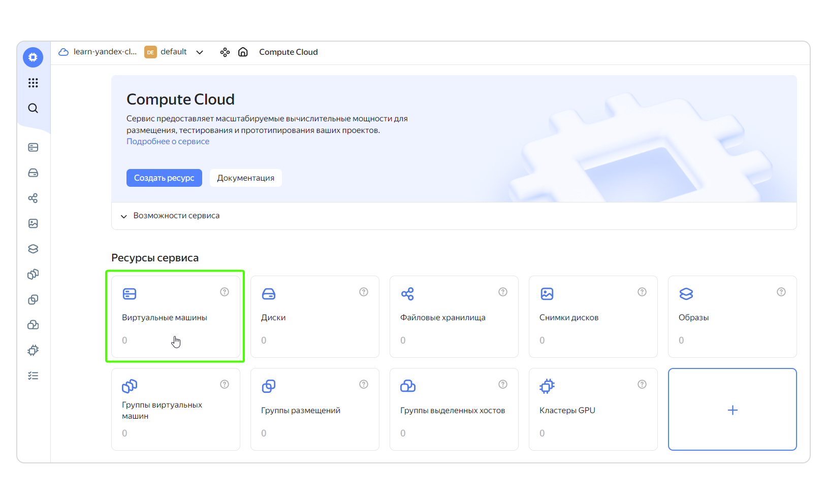Open the all services grid icon
Image resolution: width=827 pixels, height=504 pixels.
pos(33,83)
